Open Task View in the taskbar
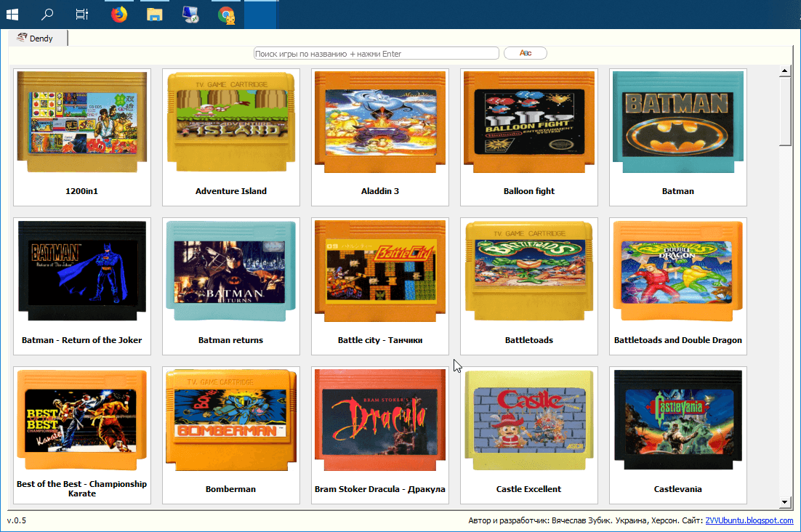This screenshot has width=801, height=532. (81, 15)
